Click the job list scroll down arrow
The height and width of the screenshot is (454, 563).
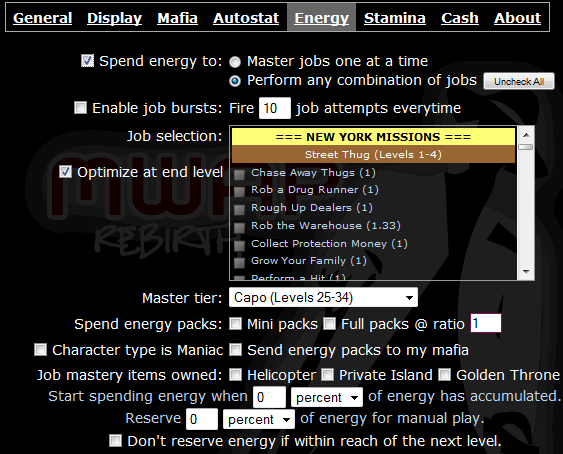[x=526, y=272]
